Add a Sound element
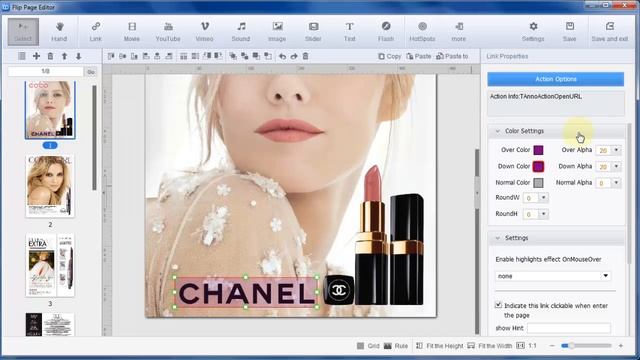Screen dimensions: 640x360 pos(241,32)
